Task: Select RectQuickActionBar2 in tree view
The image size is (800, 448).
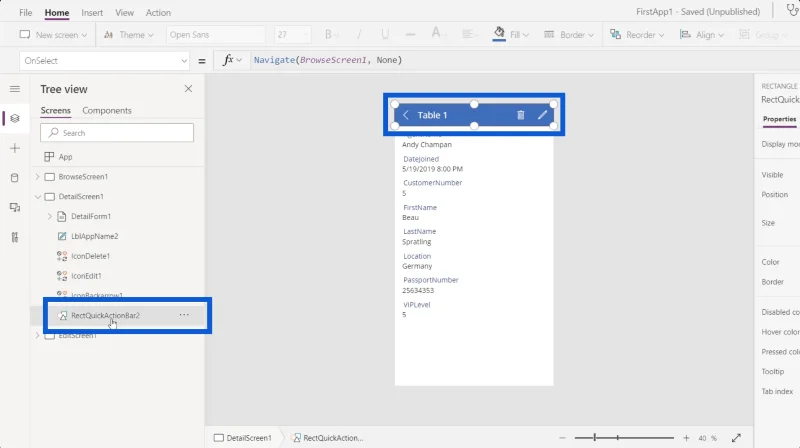Action: (105, 315)
